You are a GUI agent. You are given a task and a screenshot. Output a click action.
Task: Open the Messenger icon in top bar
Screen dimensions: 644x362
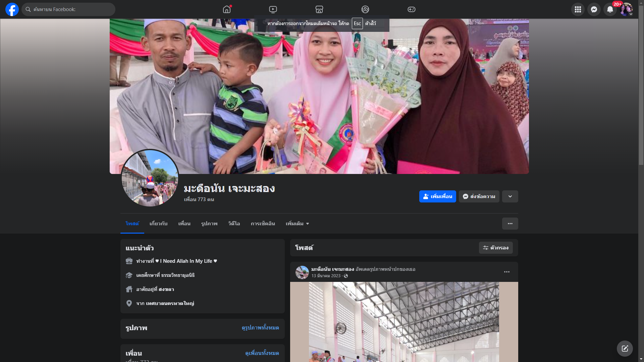594,9
